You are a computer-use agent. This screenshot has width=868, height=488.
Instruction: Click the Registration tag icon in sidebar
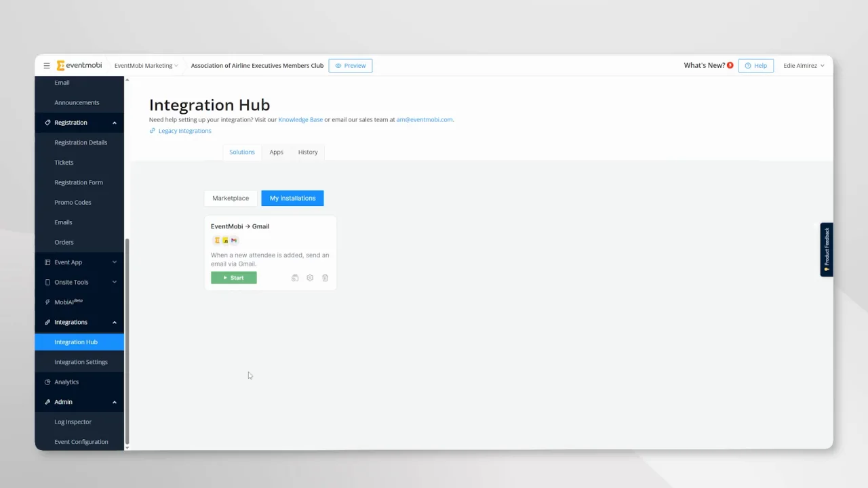tap(47, 123)
